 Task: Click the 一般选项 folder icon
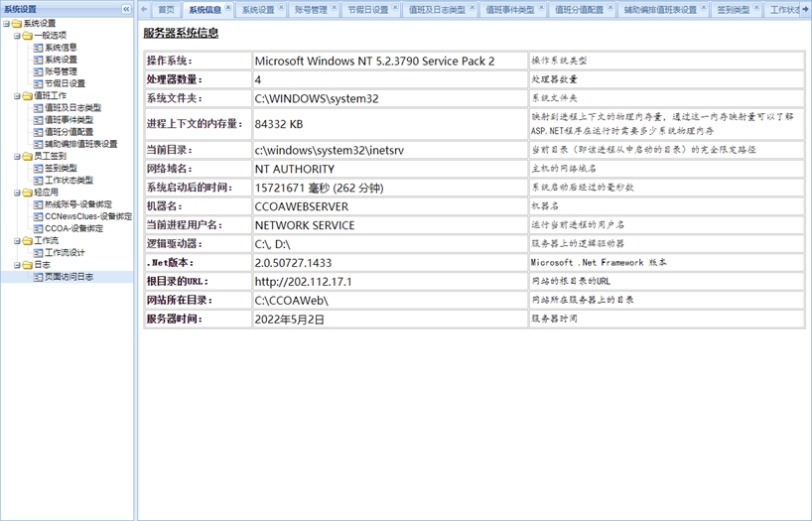(x=28, y=36)
